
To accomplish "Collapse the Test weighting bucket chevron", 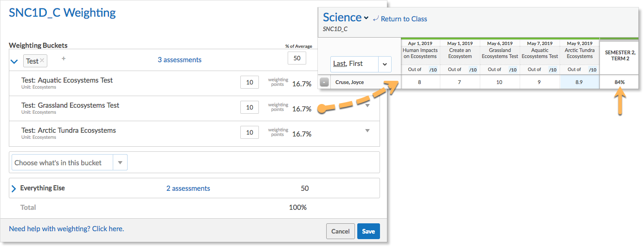I will [x=14, y=61].
